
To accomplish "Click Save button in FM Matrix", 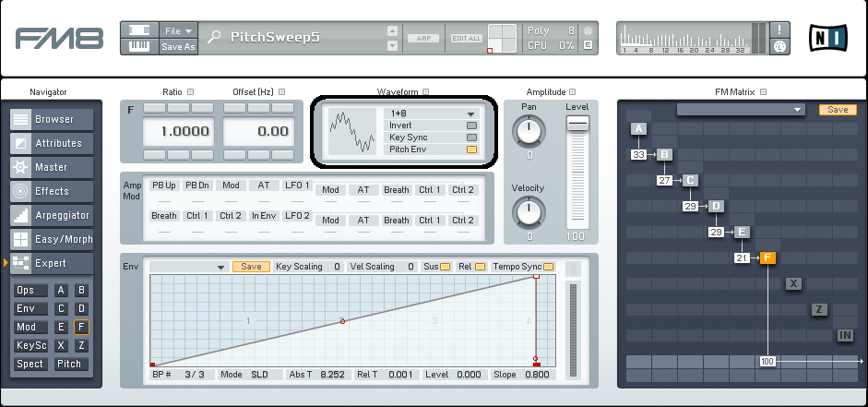I will 838,110.
